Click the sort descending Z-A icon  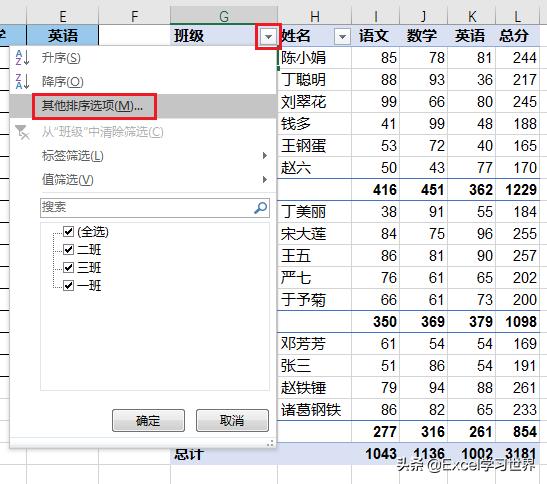point(22,81)
